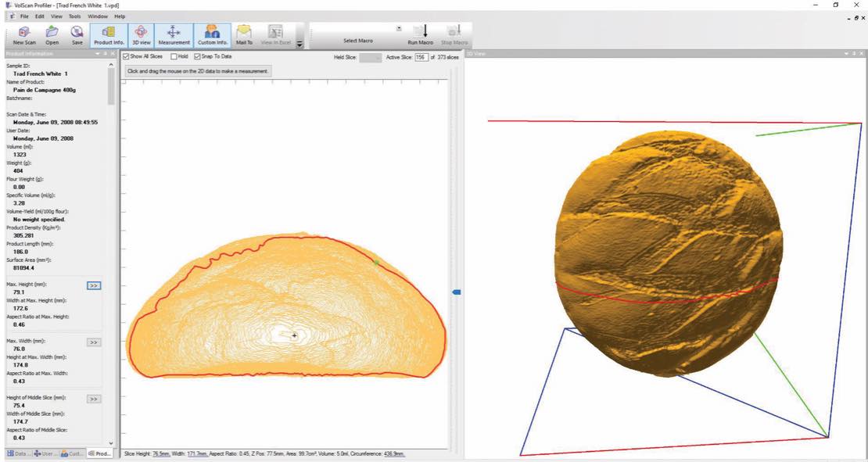868x462 pixels.
Task: Expand the Select Macro dropdown list
Action: click(399, 29)
